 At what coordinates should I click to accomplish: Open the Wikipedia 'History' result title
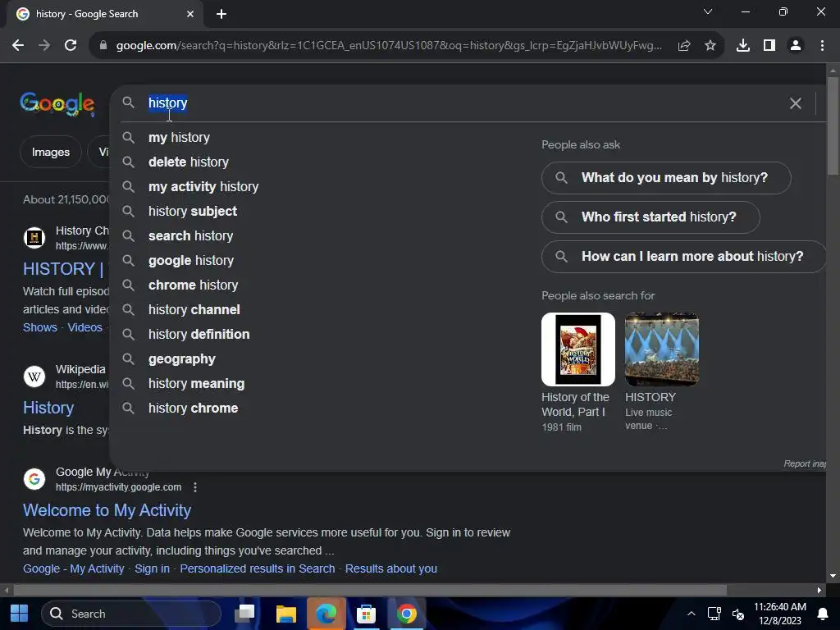coord(48,408)
